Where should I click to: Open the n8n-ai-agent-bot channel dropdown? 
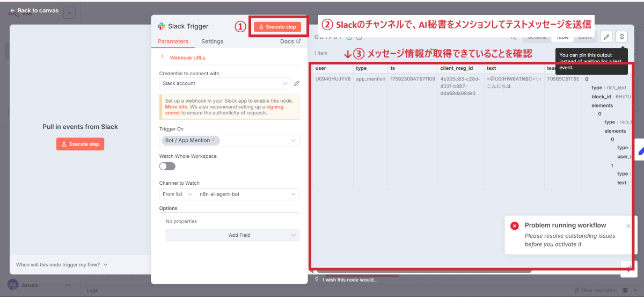(x=248, y=194)
